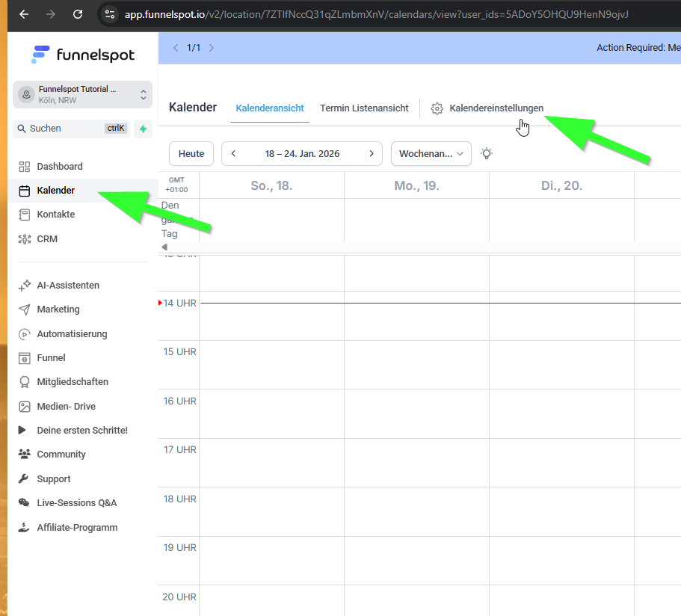Click the browser address bar URL
Screen dimensions: 681x616
pos(376,14)
